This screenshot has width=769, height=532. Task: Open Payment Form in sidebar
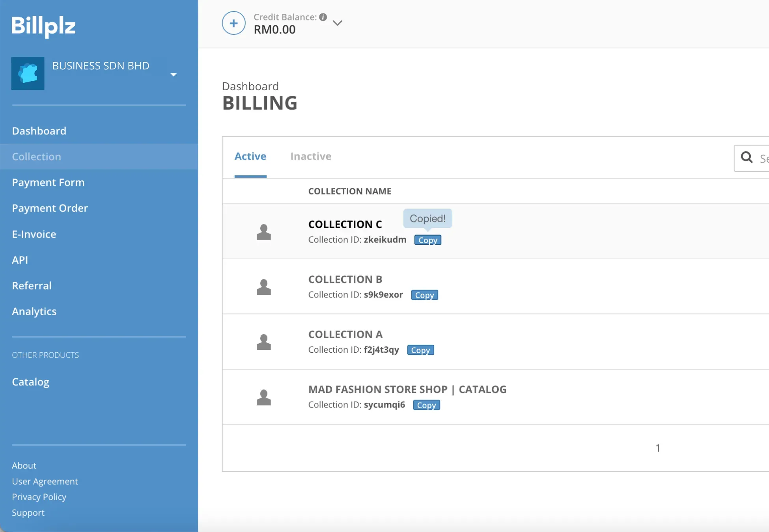(x=48, y=182)
